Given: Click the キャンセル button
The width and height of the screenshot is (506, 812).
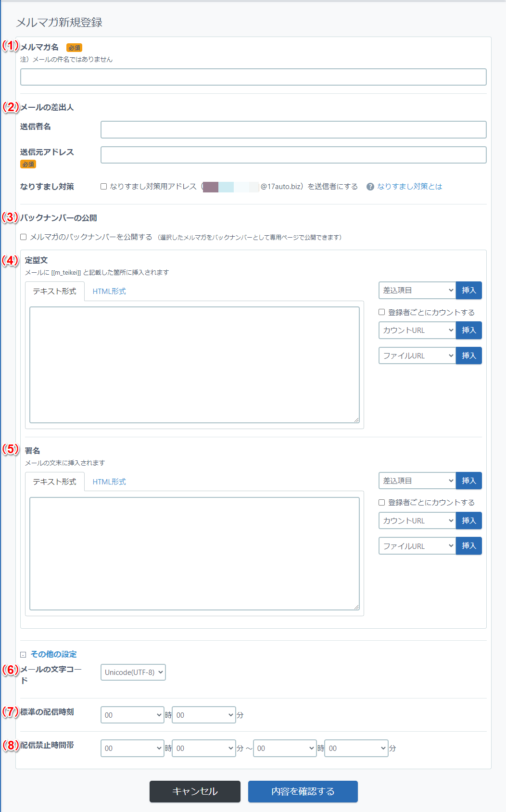Looking at the screenshot, I should click(x=195, y=791).
